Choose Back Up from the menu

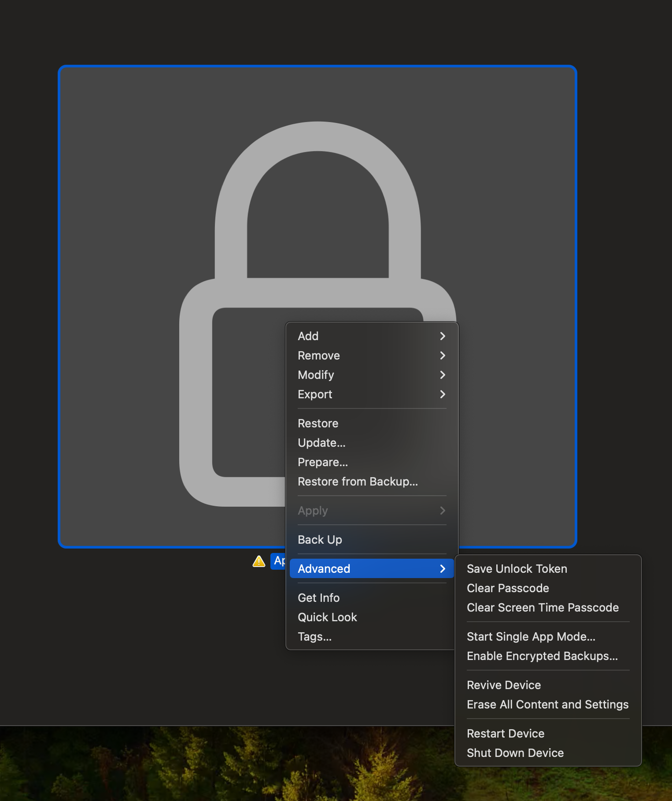click(372, 540)
